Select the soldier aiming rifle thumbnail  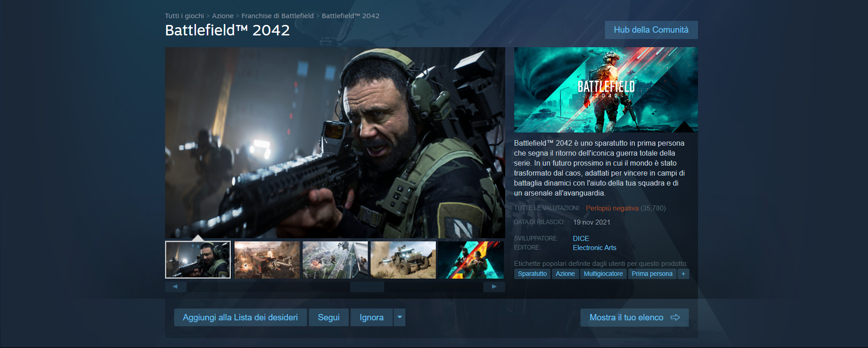point(198,260)
